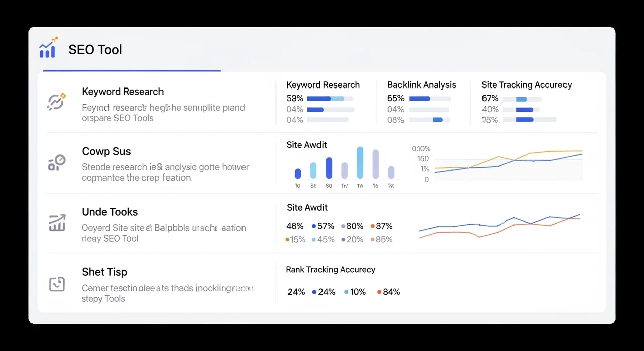Open the Keyword Research list item
Screen dimensions: 644x351
click(122, 92)
